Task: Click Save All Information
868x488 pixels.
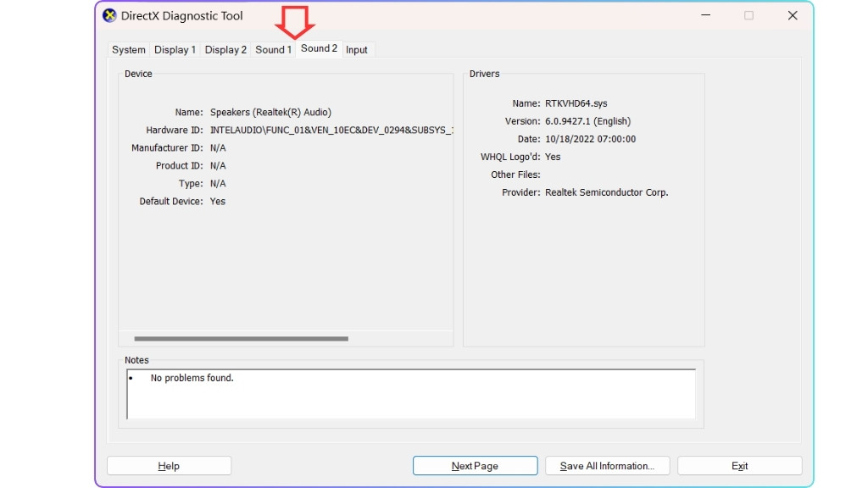Action: coord(608,465)
